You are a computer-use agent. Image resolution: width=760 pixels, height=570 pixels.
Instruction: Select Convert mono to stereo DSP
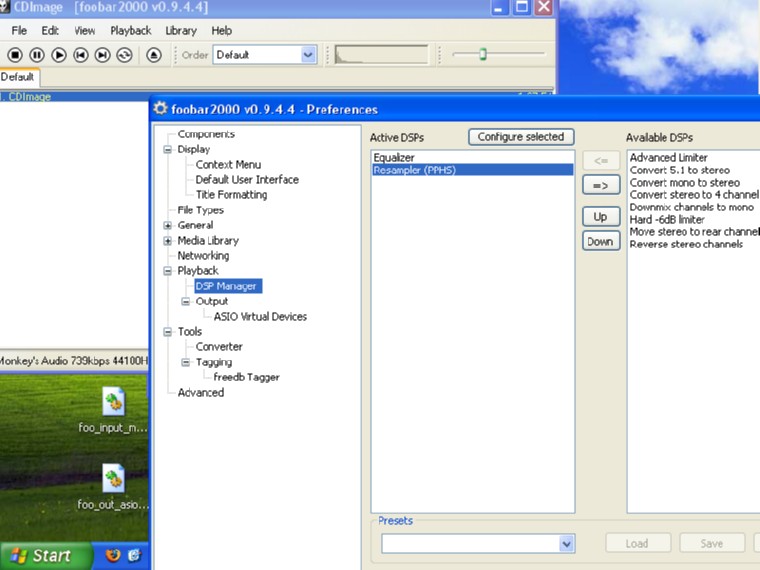[684, 183]
